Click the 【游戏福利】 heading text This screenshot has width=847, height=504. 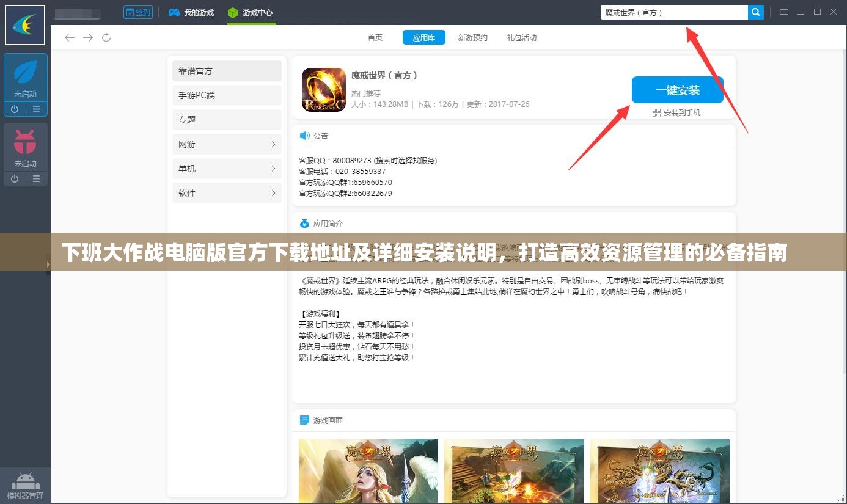(x=320, y=314)
